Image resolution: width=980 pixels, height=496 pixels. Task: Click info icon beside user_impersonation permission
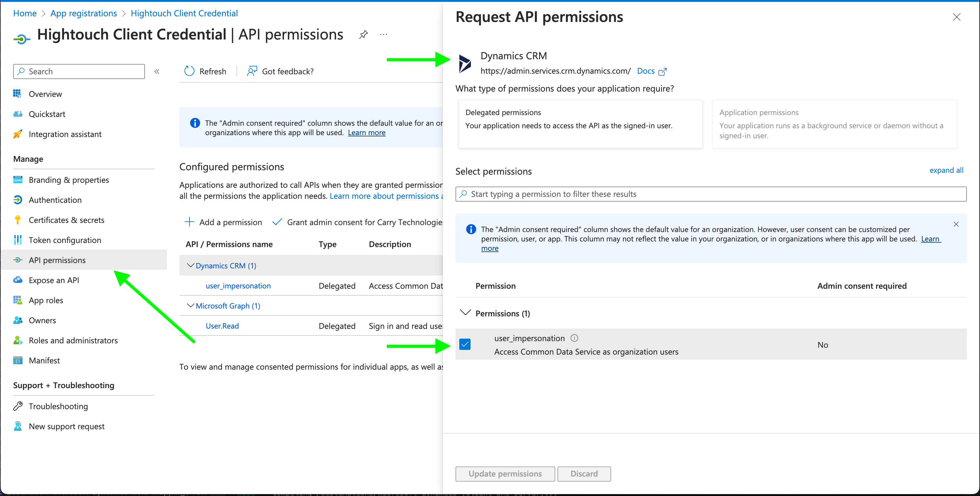click(574, 338)
